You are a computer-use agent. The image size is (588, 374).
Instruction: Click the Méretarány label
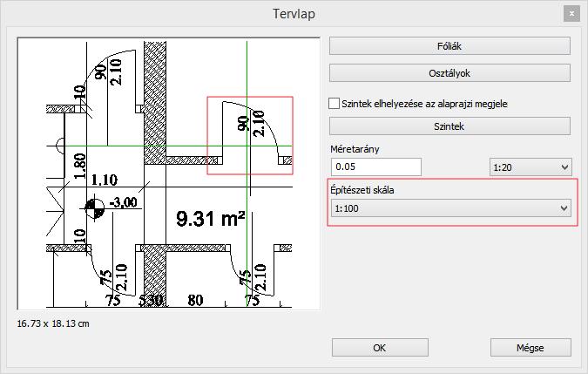[x=355, y=149]
